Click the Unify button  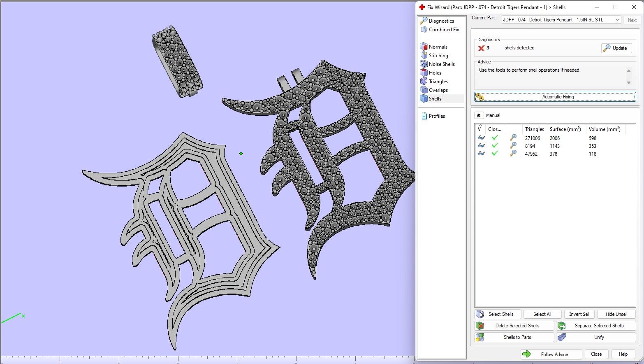[596, 337]
